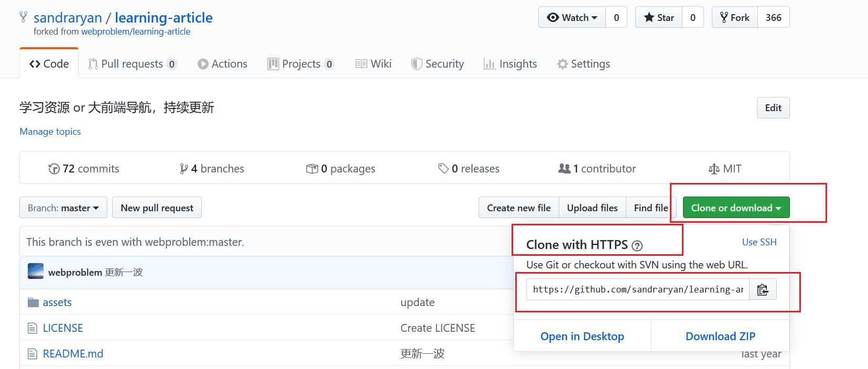Screen dimensions: 868x369
Task: Open the Insights tab
Action: (510, 64)
